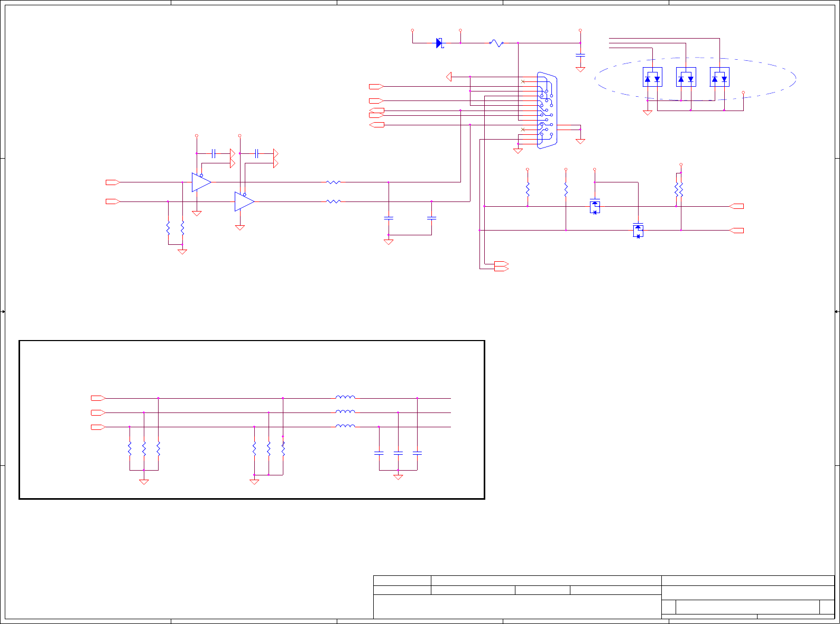Click the top input port in the boxed section
840x624 pixels.
point(98,398)
